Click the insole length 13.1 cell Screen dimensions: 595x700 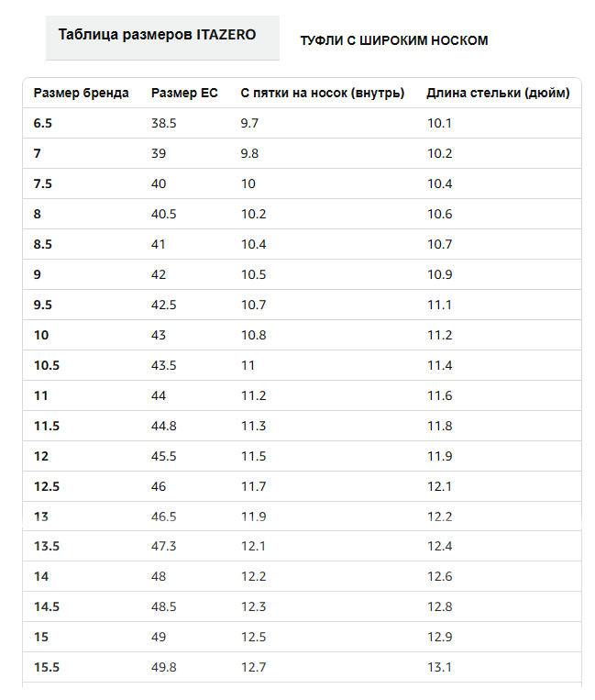point(440,667)
